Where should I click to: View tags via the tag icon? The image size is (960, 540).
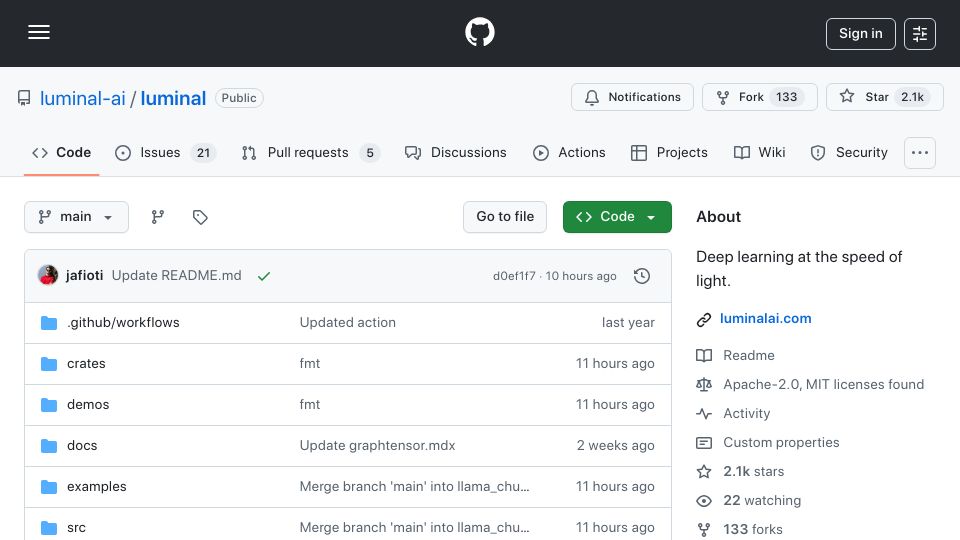coord(200,217)
